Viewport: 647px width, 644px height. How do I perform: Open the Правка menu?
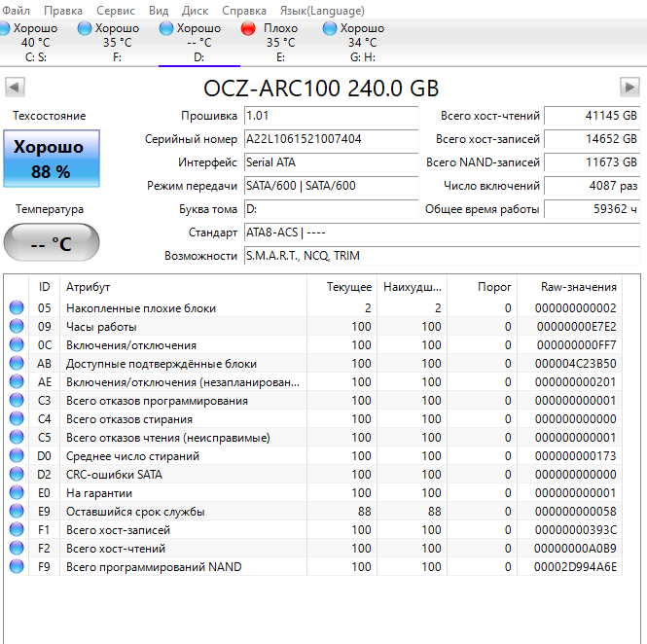click(x=62, y=11)
